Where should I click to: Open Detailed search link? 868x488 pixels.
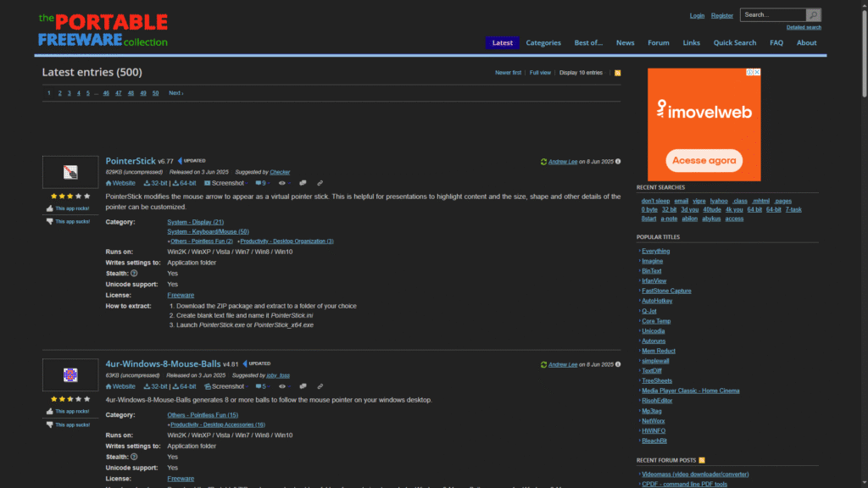click(804, 27)
